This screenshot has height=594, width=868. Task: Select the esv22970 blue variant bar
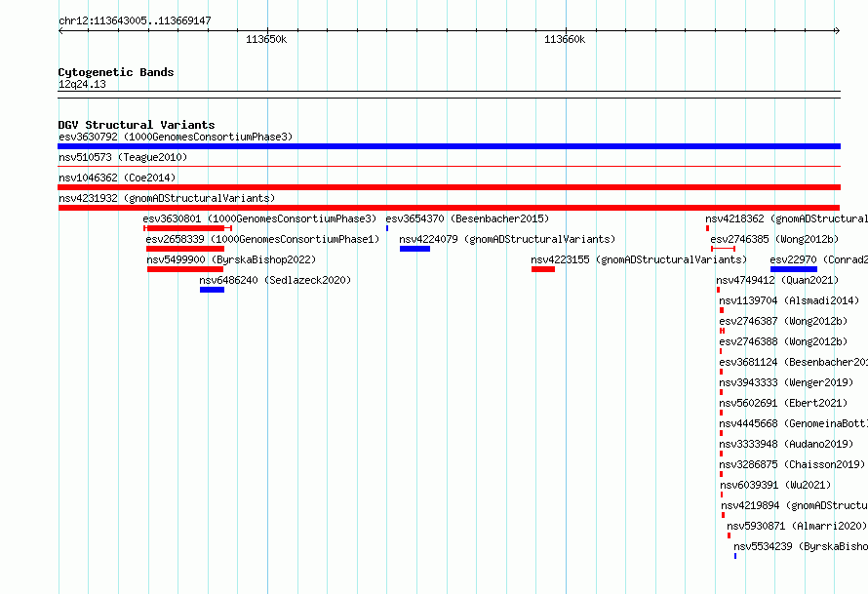pyautogui.click(x=794, y=269)
